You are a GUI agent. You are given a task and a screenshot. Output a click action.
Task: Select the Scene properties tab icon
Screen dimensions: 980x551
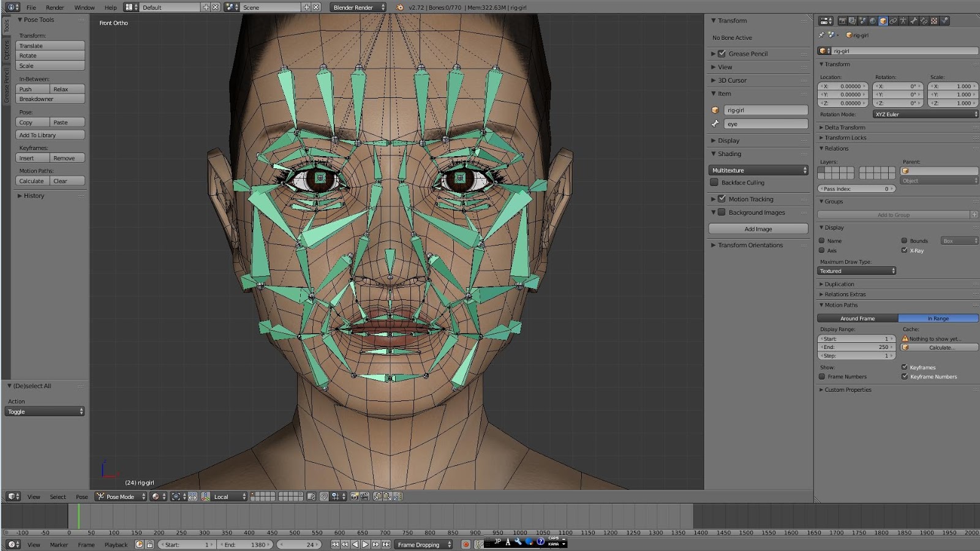[x=862, y=21]
